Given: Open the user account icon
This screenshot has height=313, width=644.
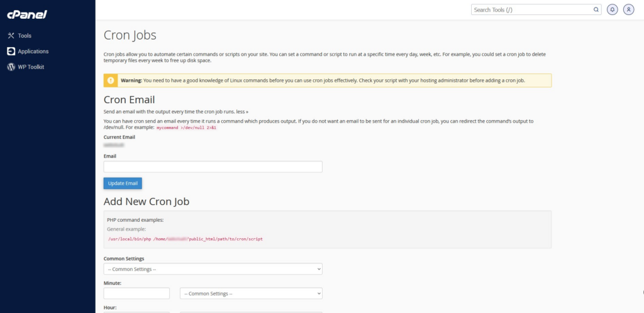Looking at the screenshot, I should click(628, 10).
